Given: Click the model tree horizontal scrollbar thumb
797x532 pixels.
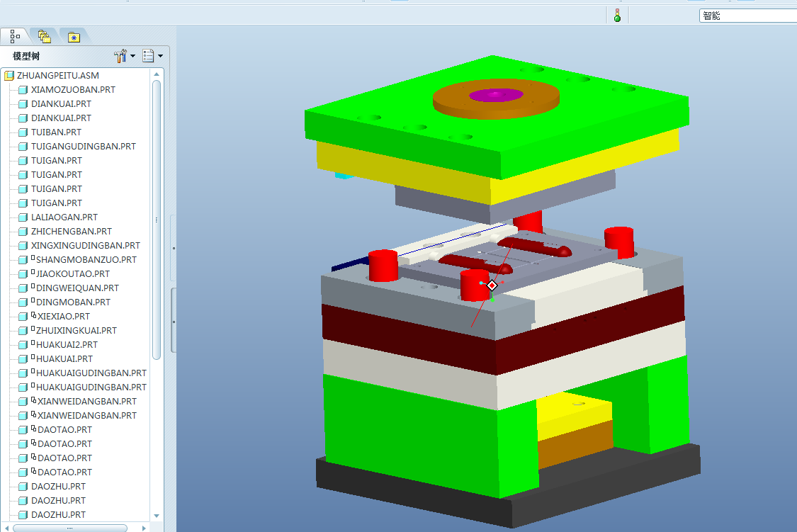Looking at the screenshot, I should [70, 528].
